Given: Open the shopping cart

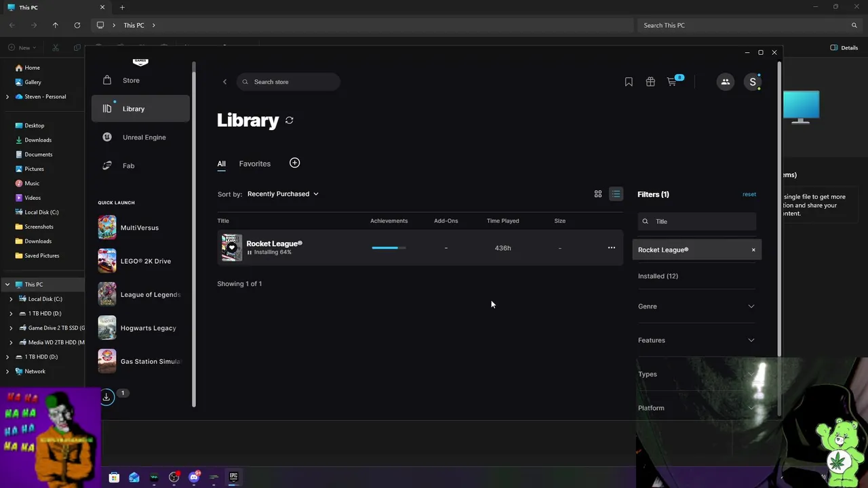Looking at the screenshot, I should click(672, 82).
